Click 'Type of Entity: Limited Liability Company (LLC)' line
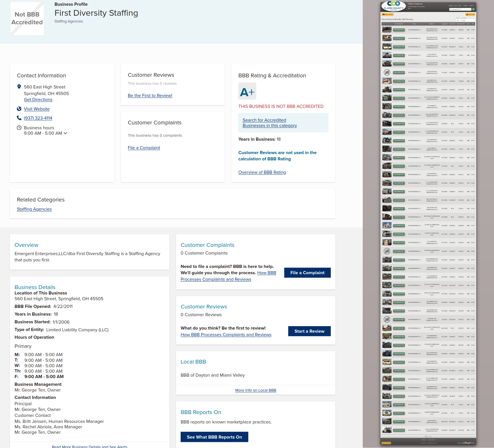The width and height of the screenshot is (494, 448). (x=61, y=330)
